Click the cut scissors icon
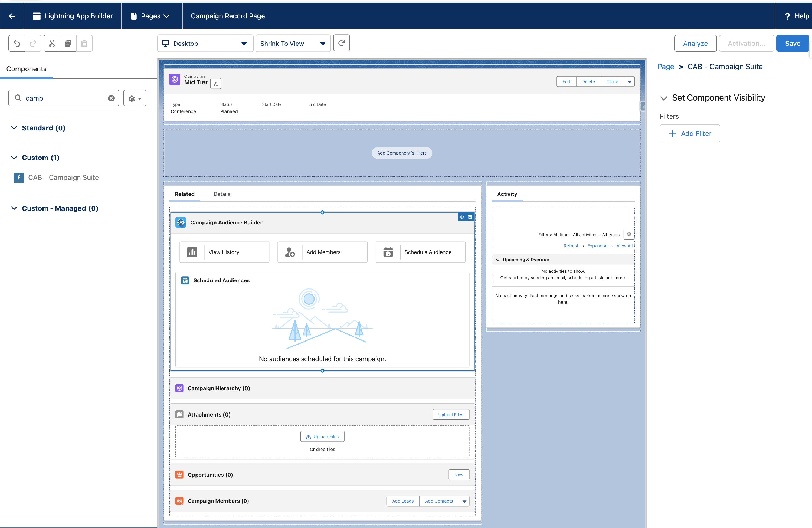Screen dimensions: 812x528 [52, 43]
